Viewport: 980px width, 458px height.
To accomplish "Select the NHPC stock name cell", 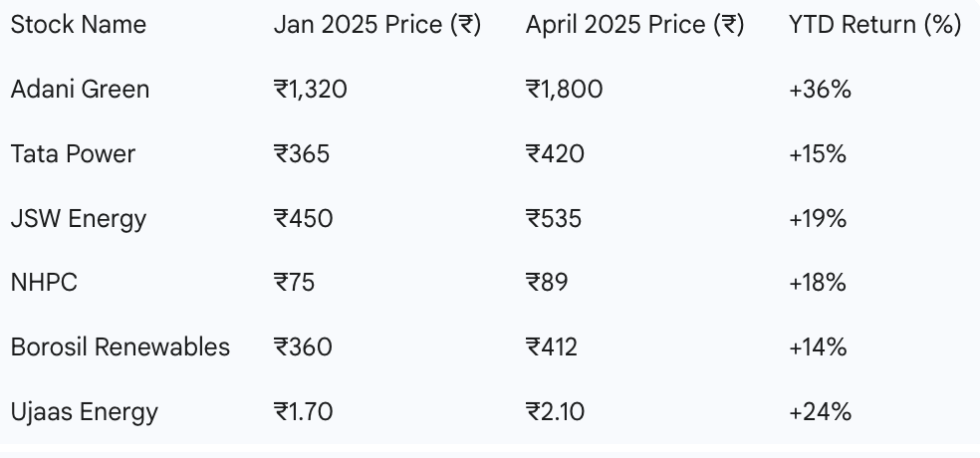I will pyautogui.click(x=44, y=283).
